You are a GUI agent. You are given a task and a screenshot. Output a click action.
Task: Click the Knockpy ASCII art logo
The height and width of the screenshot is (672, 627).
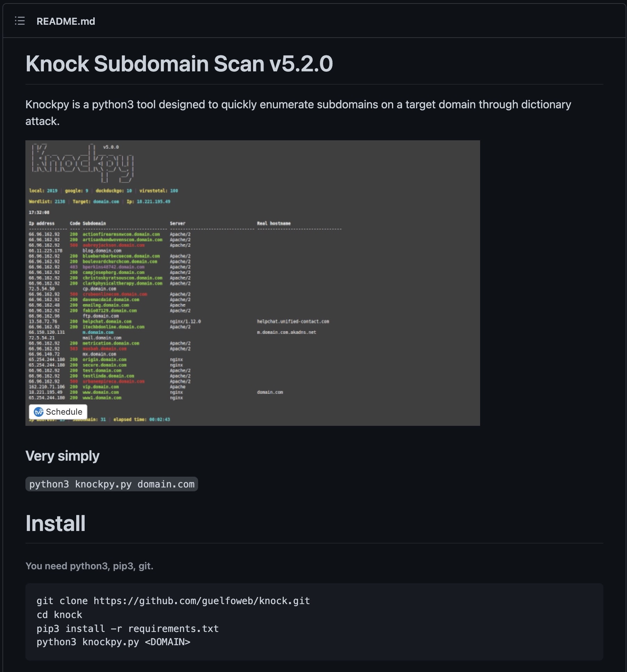83,163
